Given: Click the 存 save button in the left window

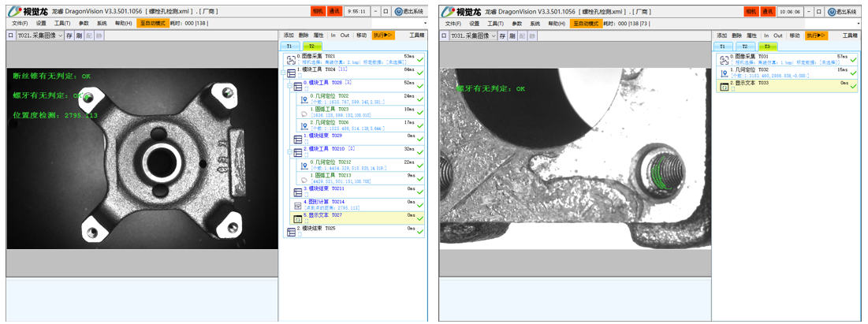Looking at the screenshot, I should [x=69, y=35].
